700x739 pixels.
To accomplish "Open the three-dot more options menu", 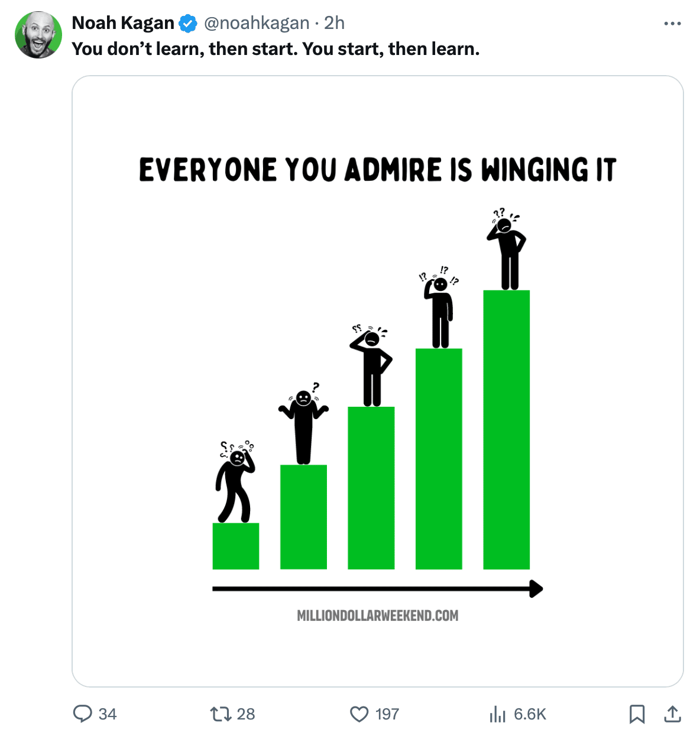I will click(672, 24).
